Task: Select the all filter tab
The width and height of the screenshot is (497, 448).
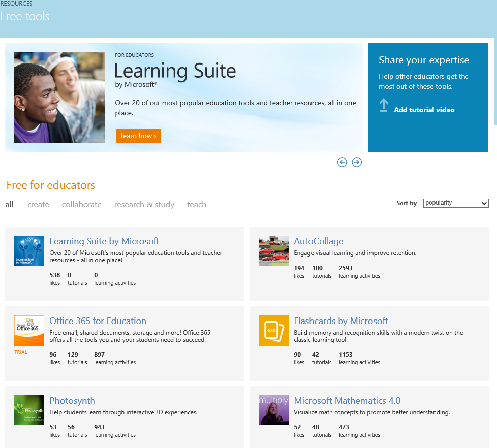Action: pos(9,205)
